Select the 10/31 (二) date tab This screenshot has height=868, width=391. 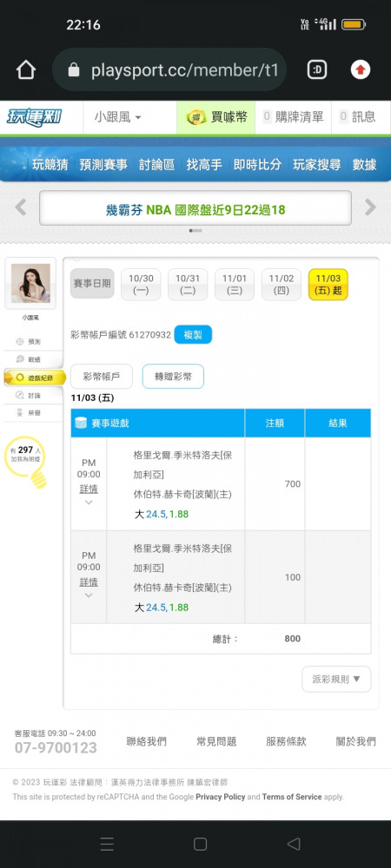click(188, 285)
